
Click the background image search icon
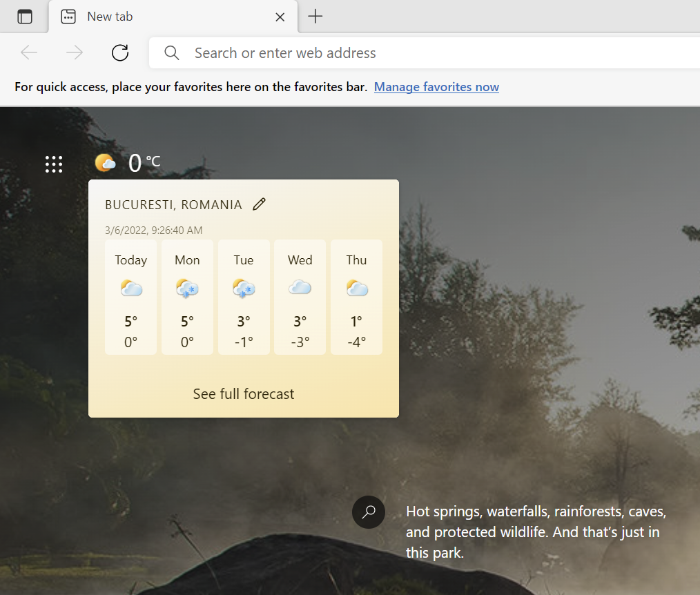pos(369,512)
